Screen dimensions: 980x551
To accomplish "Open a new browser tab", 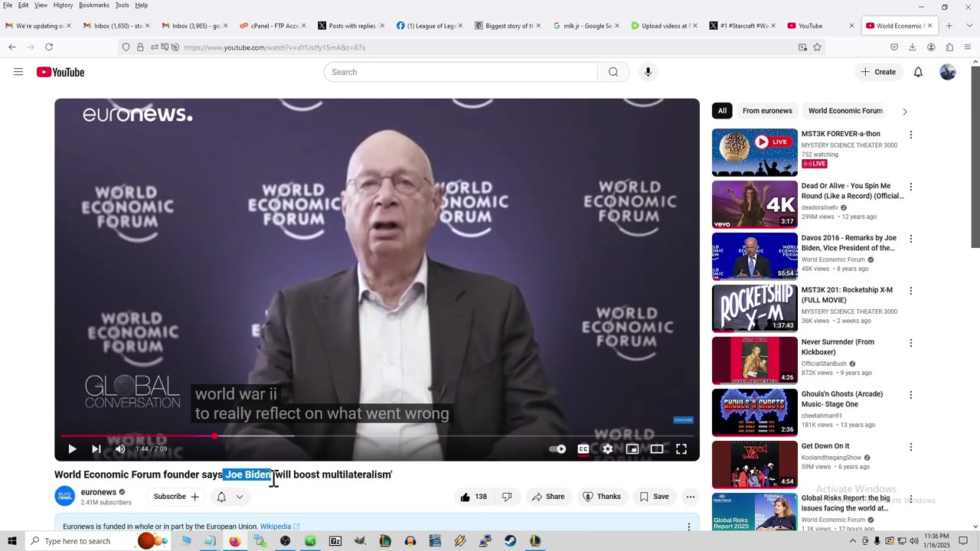I will [949, 26].
